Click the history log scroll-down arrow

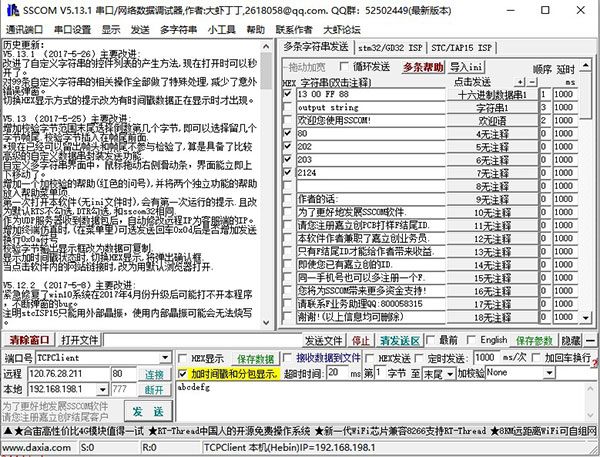pos(266,322)
